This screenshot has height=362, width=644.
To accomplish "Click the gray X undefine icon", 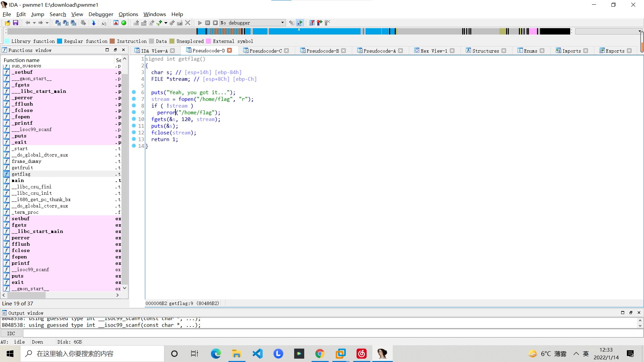I will click(188, 23).
